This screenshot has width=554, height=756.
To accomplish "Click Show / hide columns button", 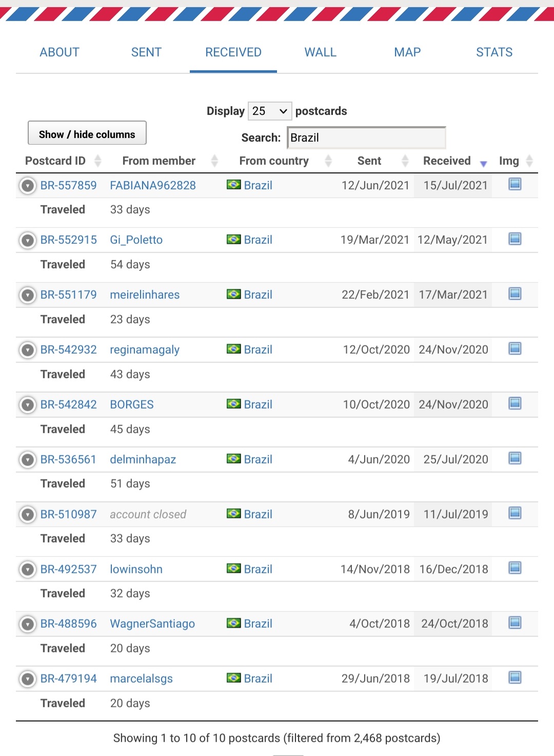I will tap(87, 133).
